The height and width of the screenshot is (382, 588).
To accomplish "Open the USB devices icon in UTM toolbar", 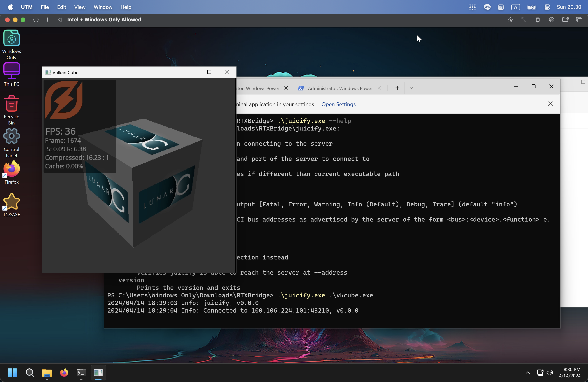I will pyautogui.click(x=538, y=20).
